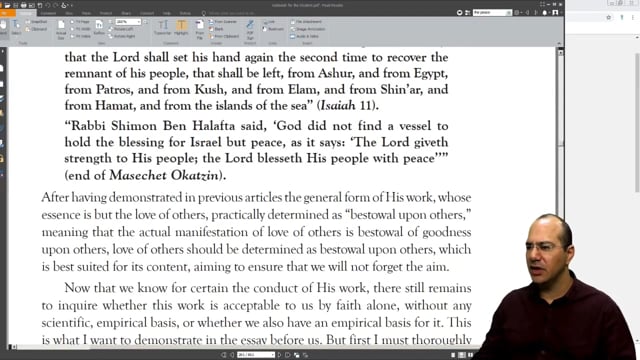640x360 pixels.
Task: Find next search result
Action: 536,13
